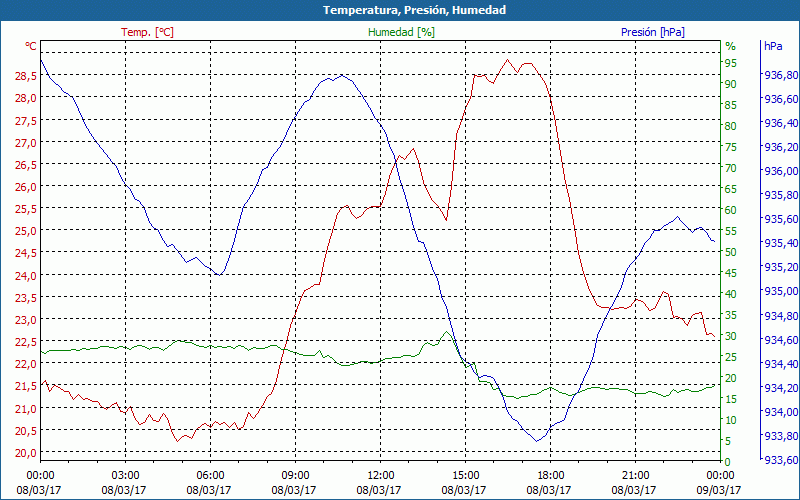Click the 22,5 temperature axis value
This screenshot has width=800, height=500.
coord(26,341)
